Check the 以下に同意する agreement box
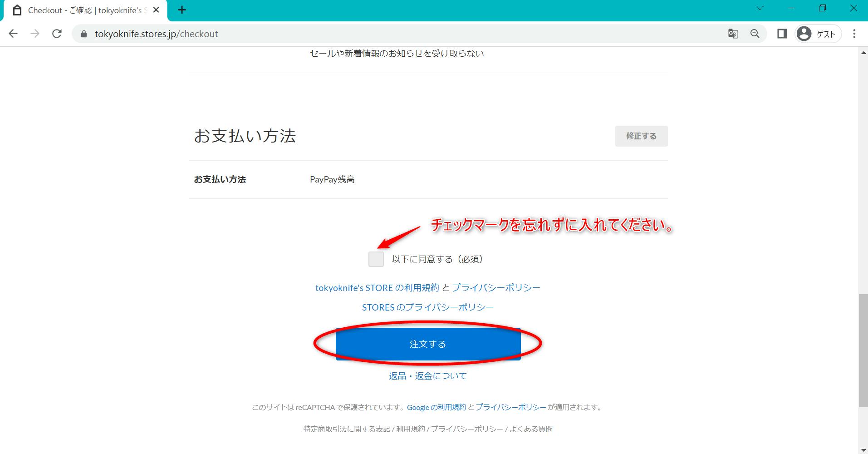The height and width of the screenshot is (454, 868). point(376,259)
